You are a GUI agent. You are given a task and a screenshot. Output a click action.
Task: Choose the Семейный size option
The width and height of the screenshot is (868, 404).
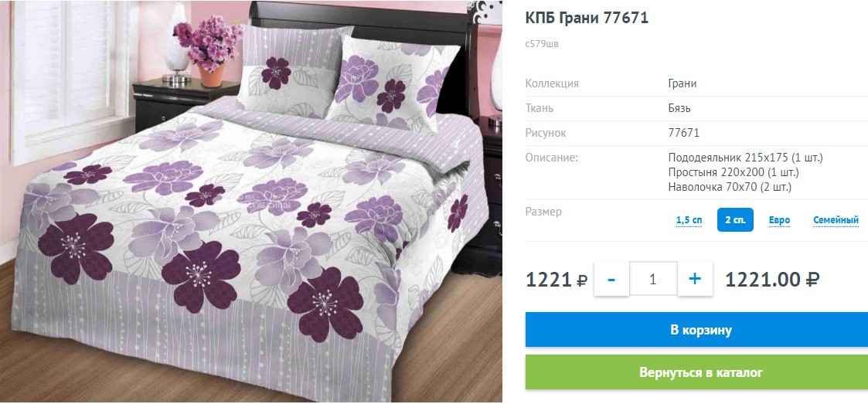[x=836, y=220]
